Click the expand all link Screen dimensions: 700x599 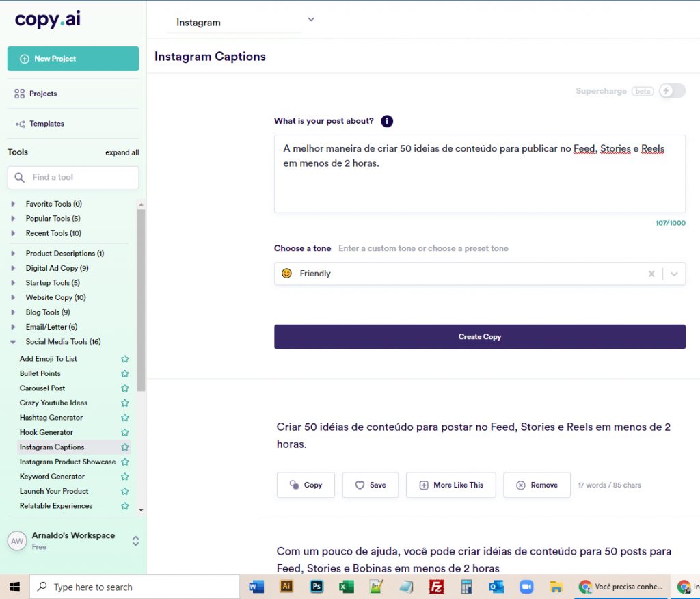pos(122,152)
